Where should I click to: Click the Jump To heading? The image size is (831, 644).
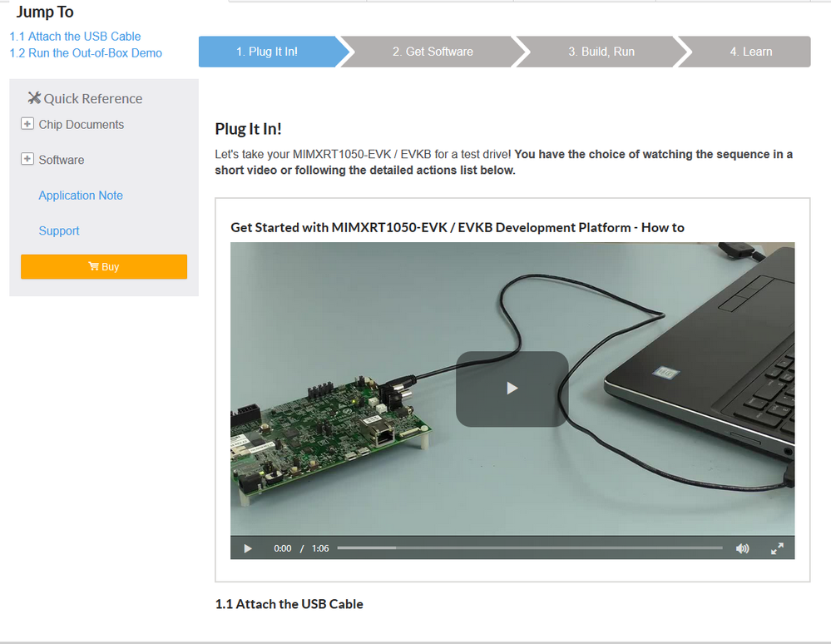[x=45, y=12]
